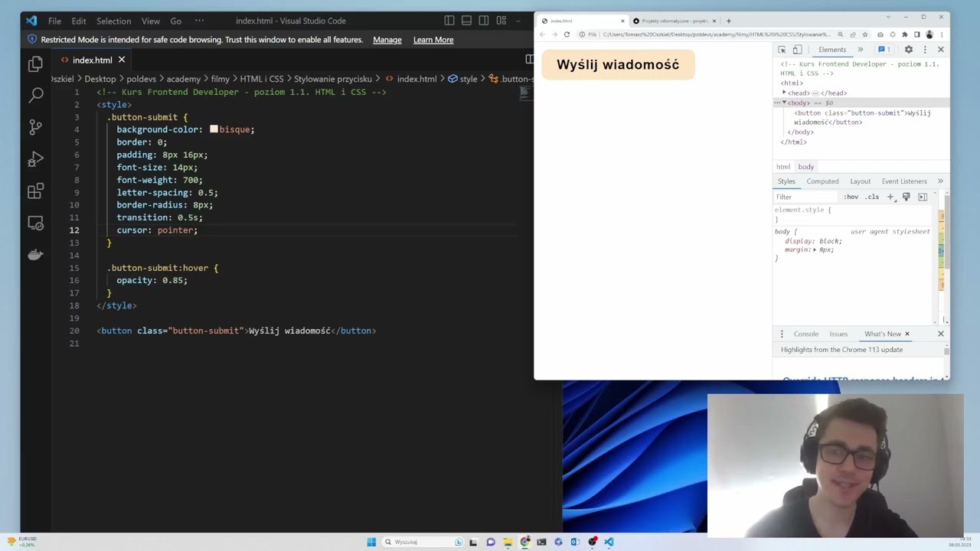Open the Extensions view
The image size is (980, 551).
(x=35, y=191)
